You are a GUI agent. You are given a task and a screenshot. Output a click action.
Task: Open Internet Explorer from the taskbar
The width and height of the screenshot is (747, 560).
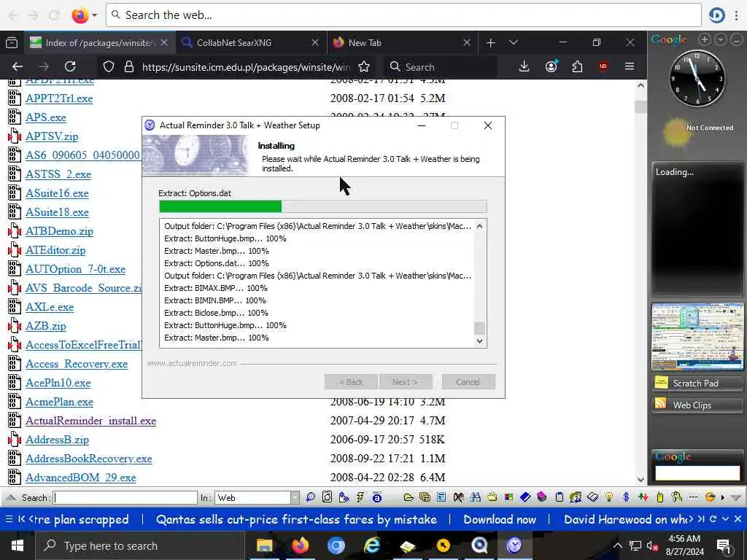(x=372, y=545)
